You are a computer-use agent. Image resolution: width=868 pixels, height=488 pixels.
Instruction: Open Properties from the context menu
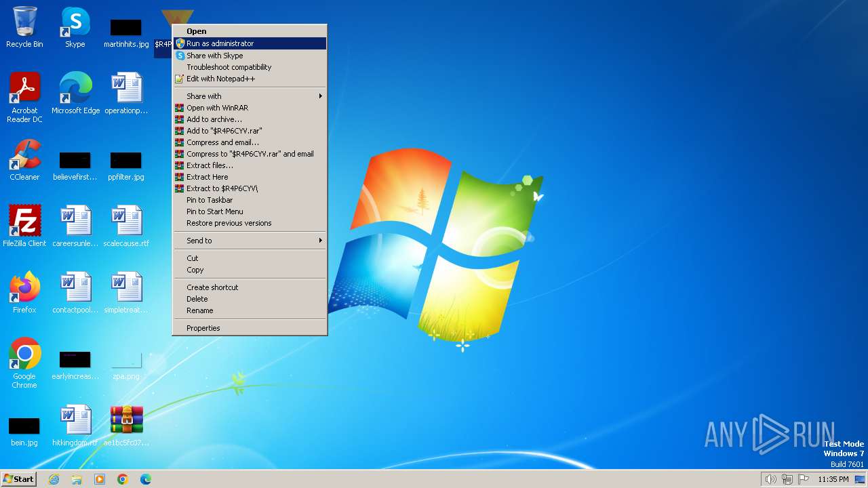click(x=250, y=328)
